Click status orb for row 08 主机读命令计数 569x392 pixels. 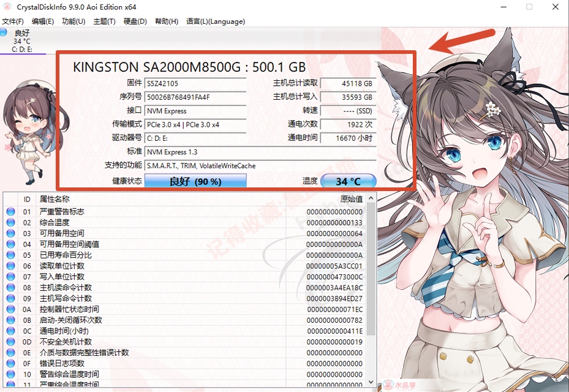[x=10, y=287]
